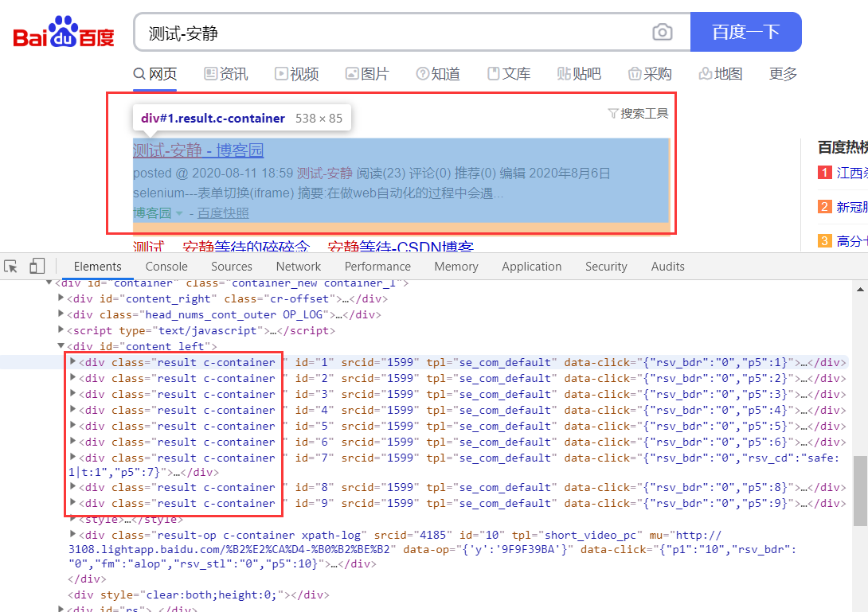This screenshot has height=612, width=868.
Task: Select the element inspector icon in DevTools
Action: point(12,265)
